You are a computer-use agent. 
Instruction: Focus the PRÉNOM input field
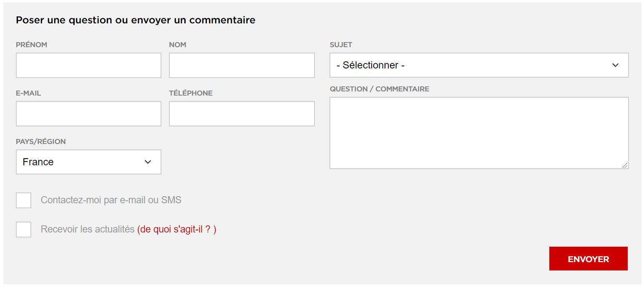(88, 65)
